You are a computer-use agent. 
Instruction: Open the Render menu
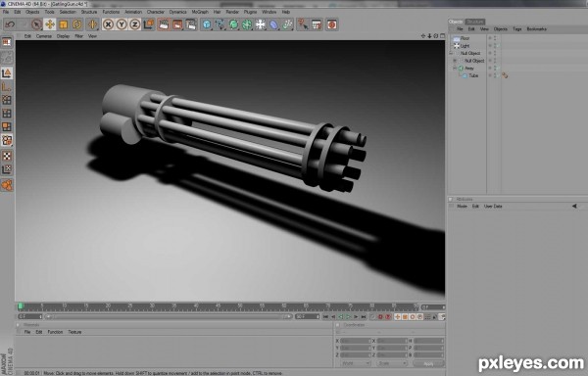pyautogui.click(x=232, y=12)
